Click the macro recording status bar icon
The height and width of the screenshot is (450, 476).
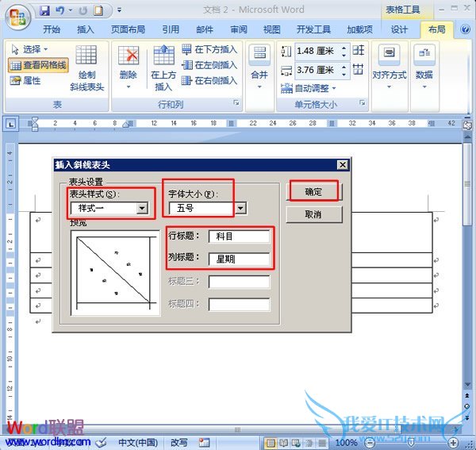click(205, 442)
